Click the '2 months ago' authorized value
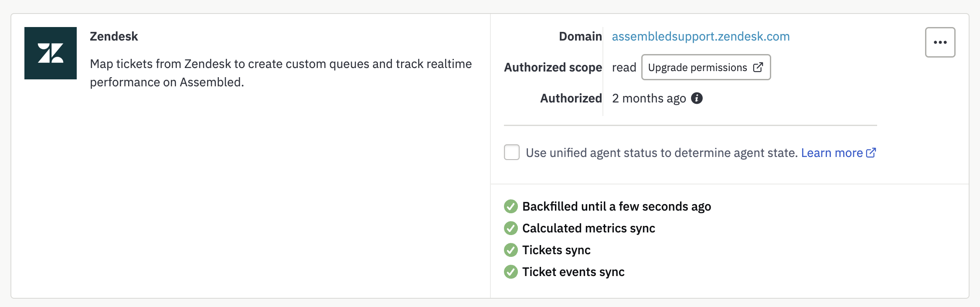The width and height of the screenshot is (980, 307). 649,98
